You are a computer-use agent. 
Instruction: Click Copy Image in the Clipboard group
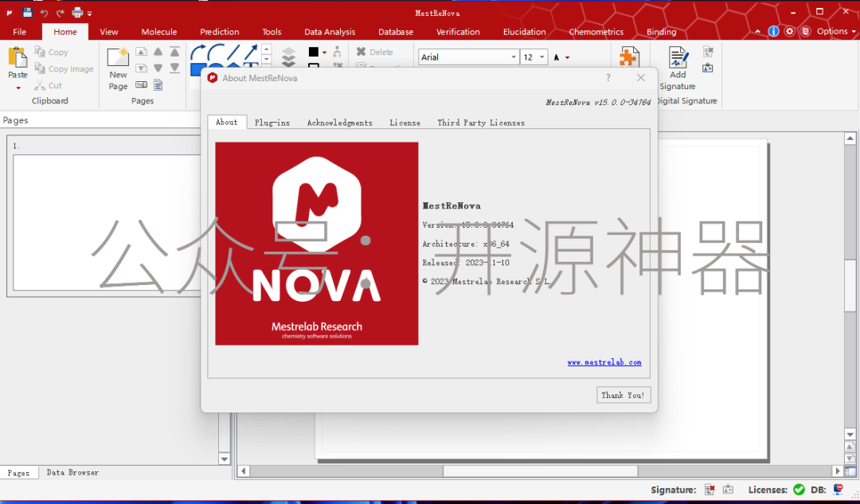64,68
